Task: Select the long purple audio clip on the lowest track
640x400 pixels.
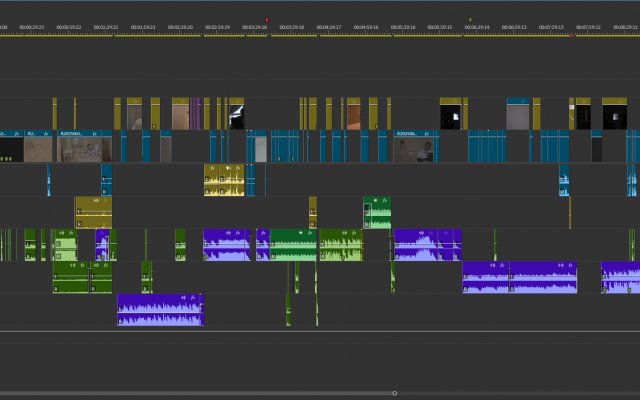Action: click(x=160, y=310)
